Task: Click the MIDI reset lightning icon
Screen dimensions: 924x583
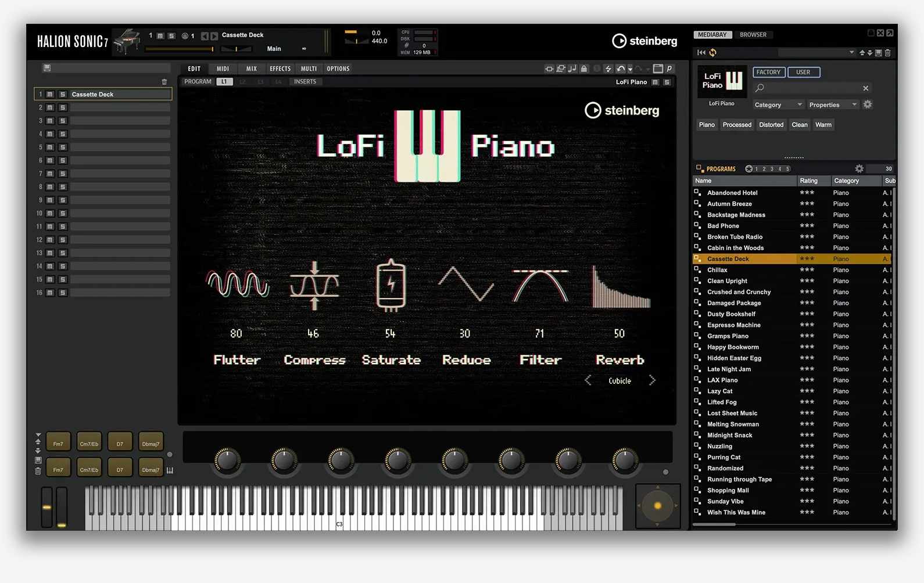Action: [608, 69]
